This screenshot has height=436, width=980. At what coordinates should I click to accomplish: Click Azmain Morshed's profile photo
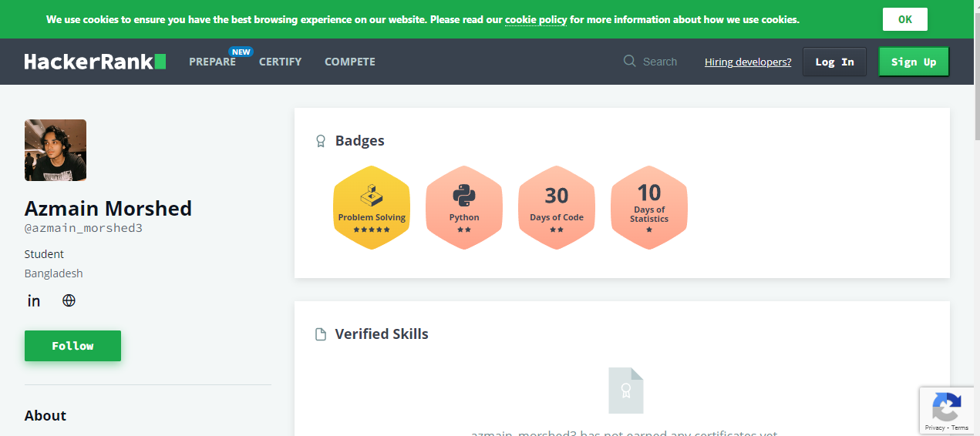tap(56, 150)
